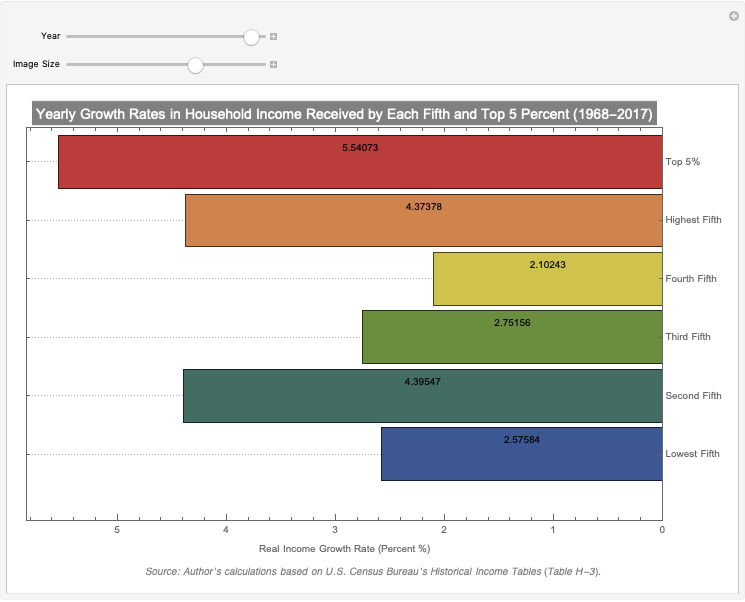Click the Image Size label
This screenshot has height=602, width=745.
tap(36, 64)
